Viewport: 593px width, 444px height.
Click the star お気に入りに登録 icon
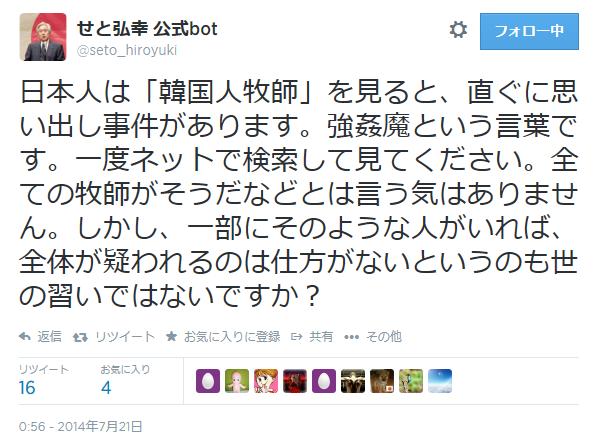171,336
